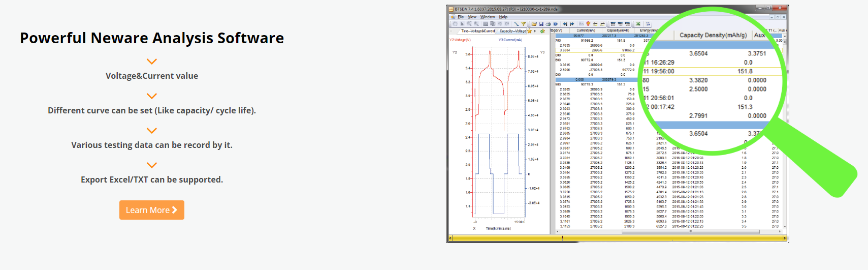Click the blue help question icon
The height and width of the screenshot is (270, 868).
(x=555, y=24)
